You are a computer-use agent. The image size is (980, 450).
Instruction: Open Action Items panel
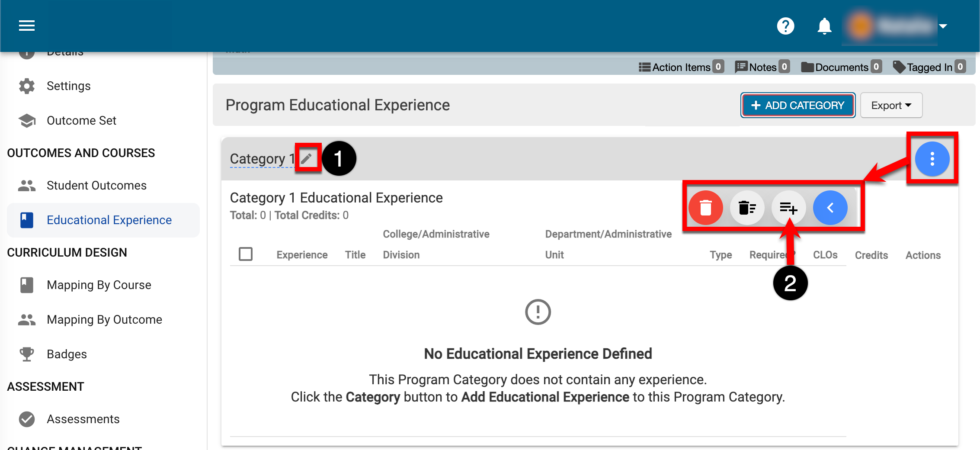coord(681,67)
